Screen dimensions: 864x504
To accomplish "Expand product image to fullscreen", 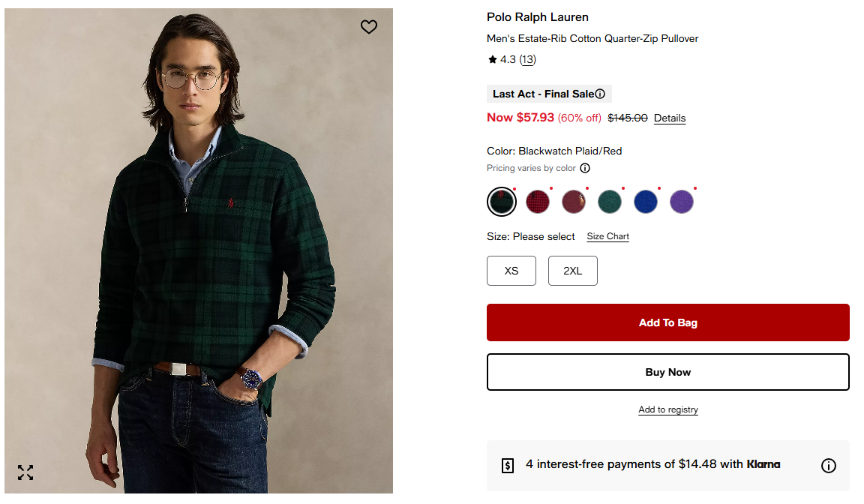I will pyautogui.click(x=25, y=472).
